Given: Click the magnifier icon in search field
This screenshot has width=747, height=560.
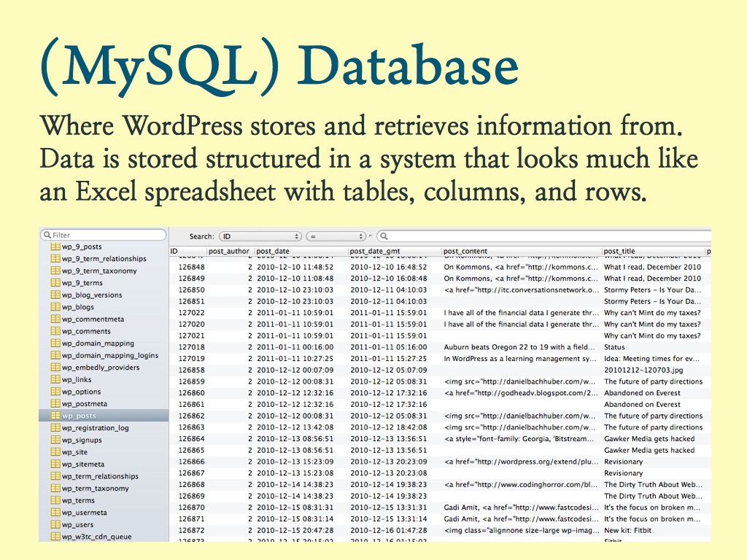Looking at the screenshot, I should [x=384, y=236].
